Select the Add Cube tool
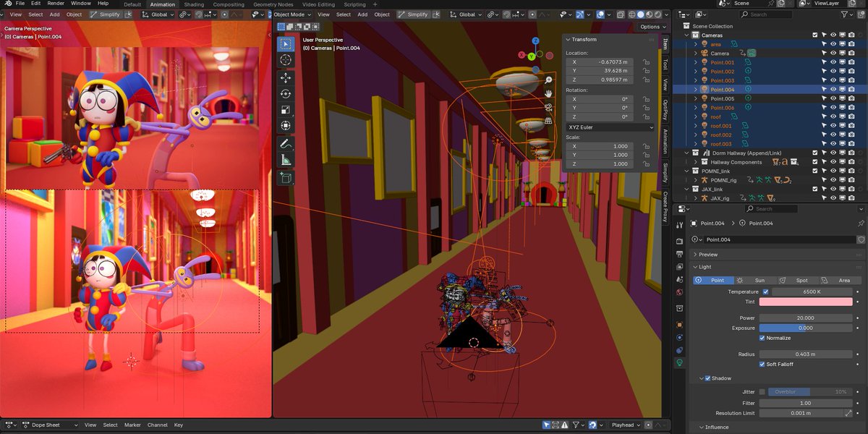 [x=286, y=177]
